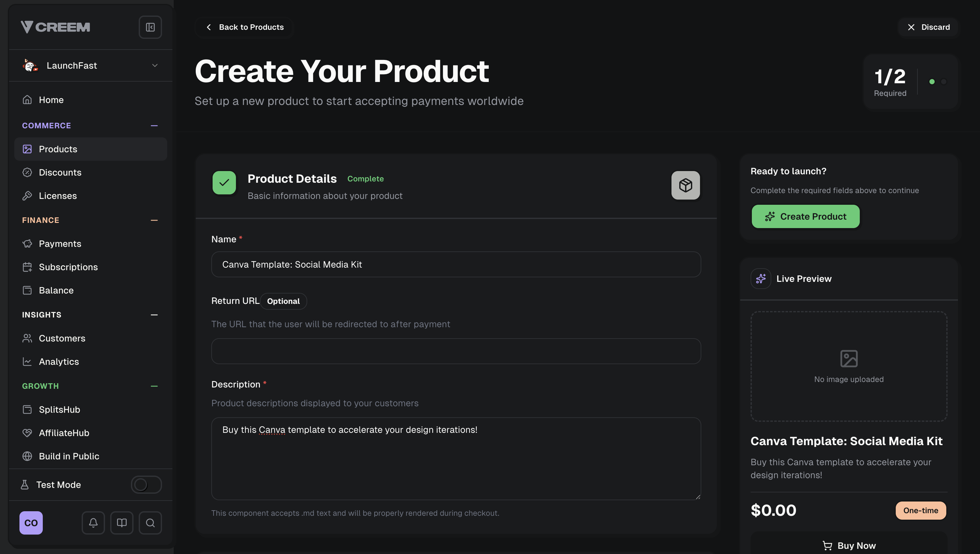Open Build in Public page
Image resolution: width=980 pixels, height=554 pixels.
90,456
